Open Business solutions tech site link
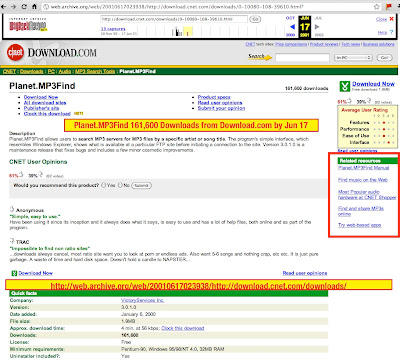The image size is (400, 360). click(379, 44)
